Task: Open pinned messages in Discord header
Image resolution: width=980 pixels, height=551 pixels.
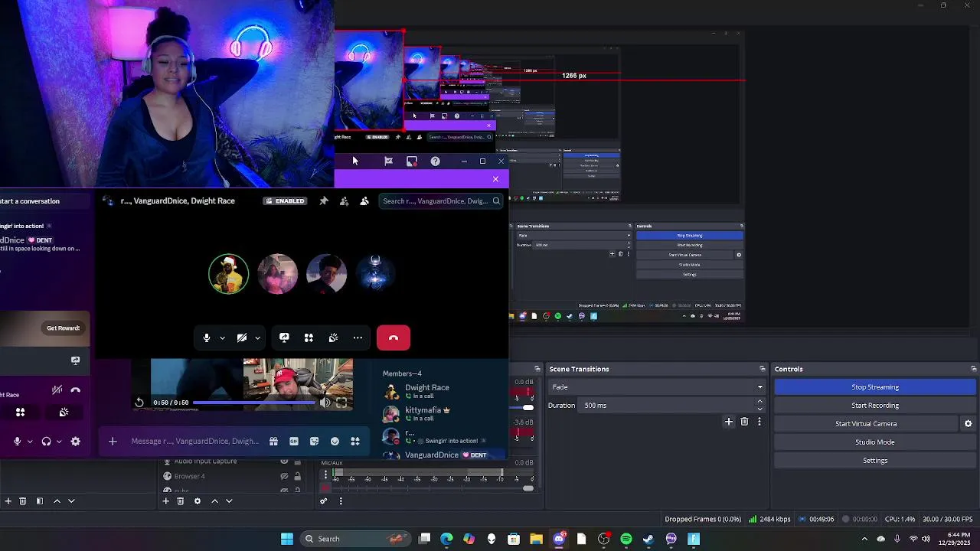Action: [324, 201]
